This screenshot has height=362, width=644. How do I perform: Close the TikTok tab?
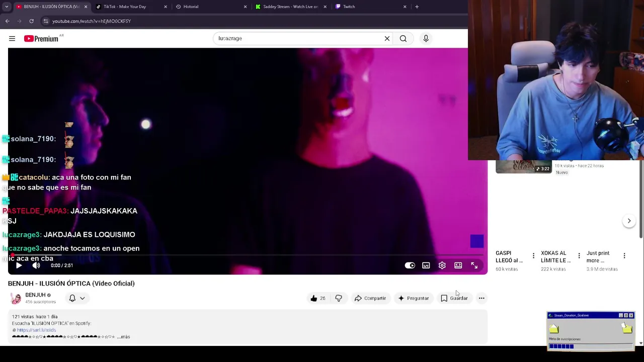pos(166,7)
